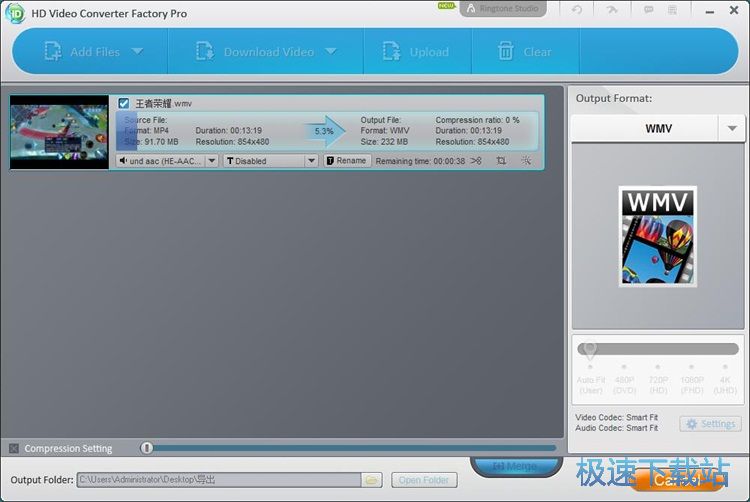Click the HD Video Converter app logo
This screenshot has width=750, height=502.
(15, 13)
